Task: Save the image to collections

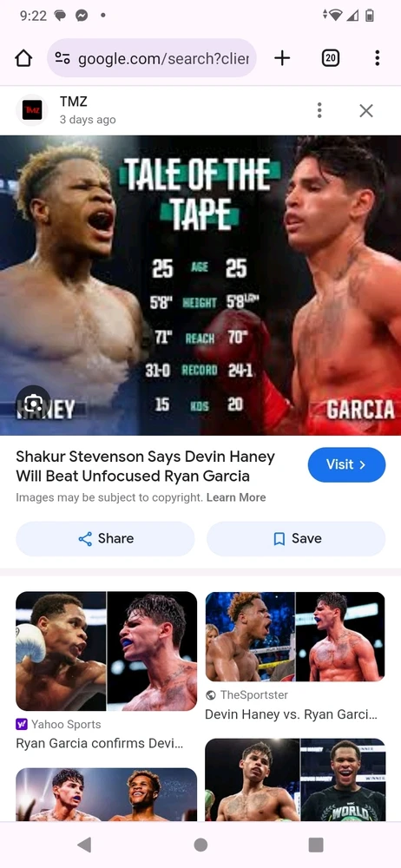Action: 296,539
